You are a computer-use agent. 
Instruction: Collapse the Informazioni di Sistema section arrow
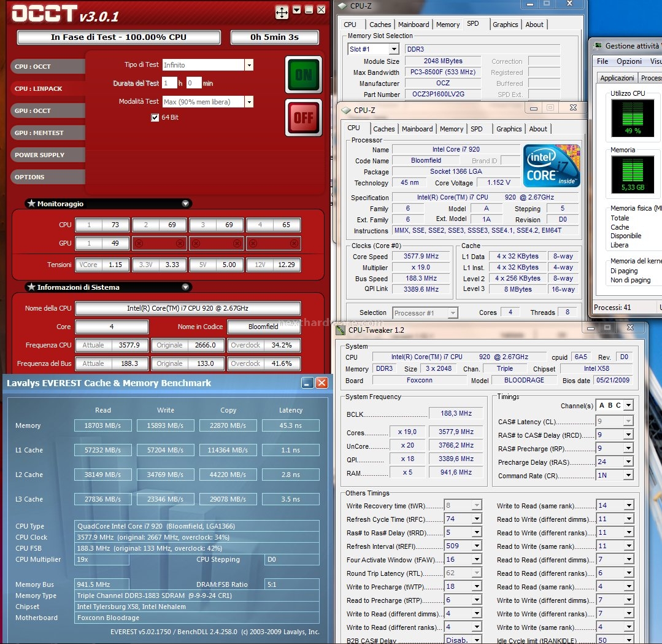tap(185, 287)
